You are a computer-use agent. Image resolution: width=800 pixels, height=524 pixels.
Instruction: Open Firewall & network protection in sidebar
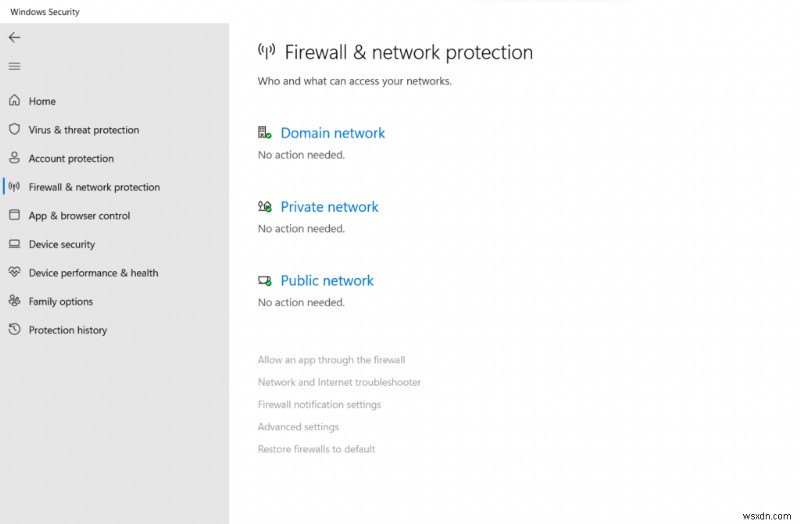click(x=94, y=187)
